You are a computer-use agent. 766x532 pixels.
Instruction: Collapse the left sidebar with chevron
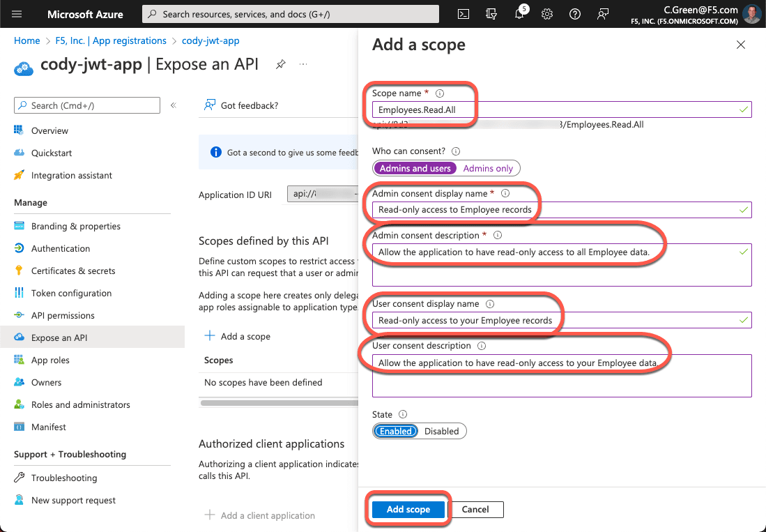tap(174, 105)
